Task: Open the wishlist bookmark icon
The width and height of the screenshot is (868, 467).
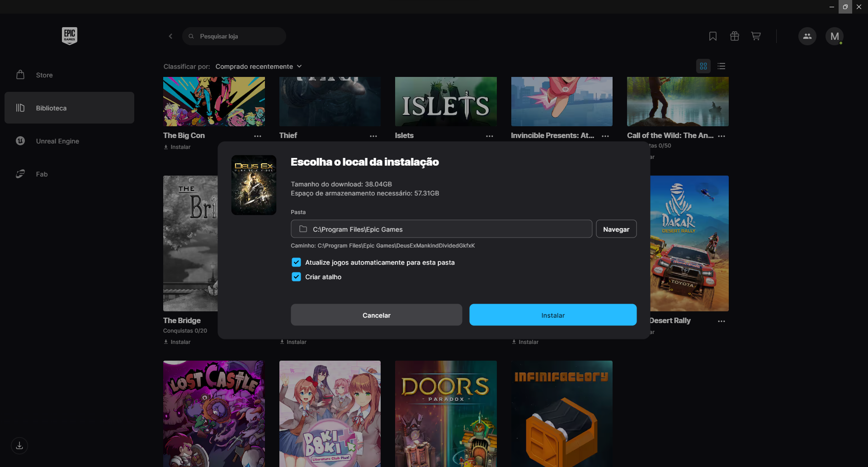Action: tap(713, 36)
